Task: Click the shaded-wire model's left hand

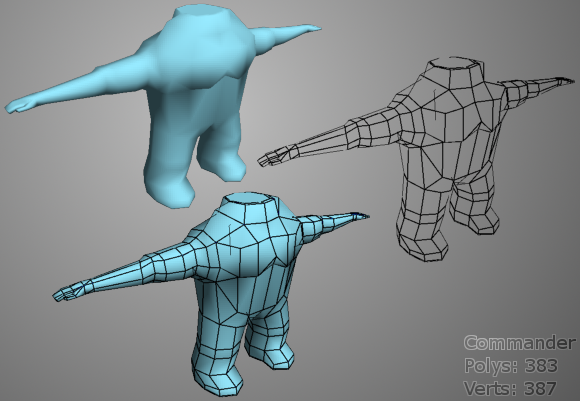Action: coord(68,292)
